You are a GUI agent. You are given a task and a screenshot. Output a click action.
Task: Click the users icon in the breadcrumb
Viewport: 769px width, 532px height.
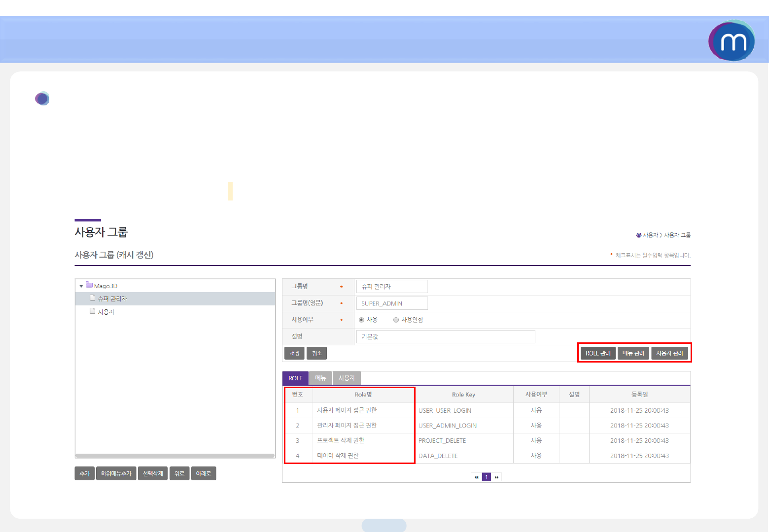[639, 235]
